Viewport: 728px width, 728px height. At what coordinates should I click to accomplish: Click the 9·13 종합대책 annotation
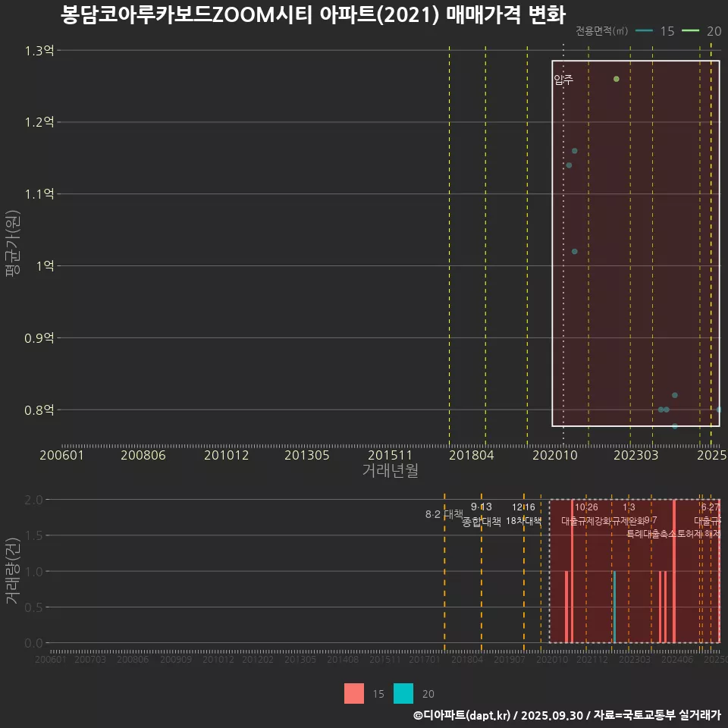(x=482, y=514)
